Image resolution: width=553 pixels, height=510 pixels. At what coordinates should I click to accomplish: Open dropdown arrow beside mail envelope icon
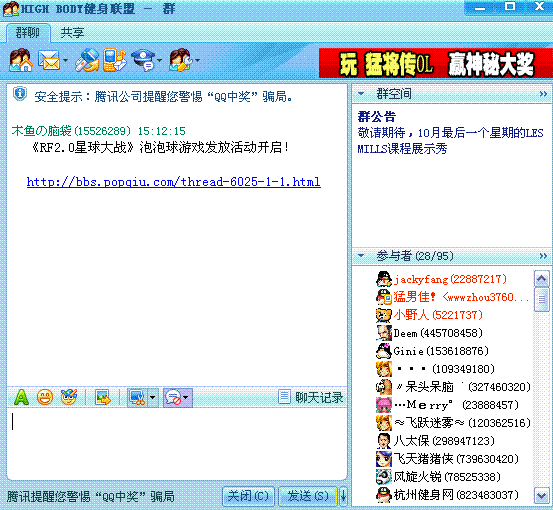coord(66,60)
